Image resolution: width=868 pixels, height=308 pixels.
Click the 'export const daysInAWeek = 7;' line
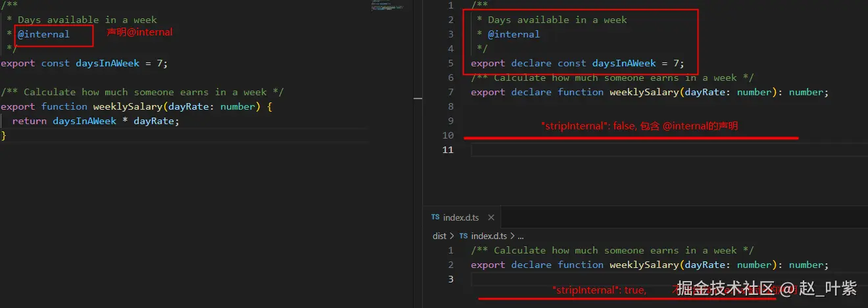[x=84, y=63]
